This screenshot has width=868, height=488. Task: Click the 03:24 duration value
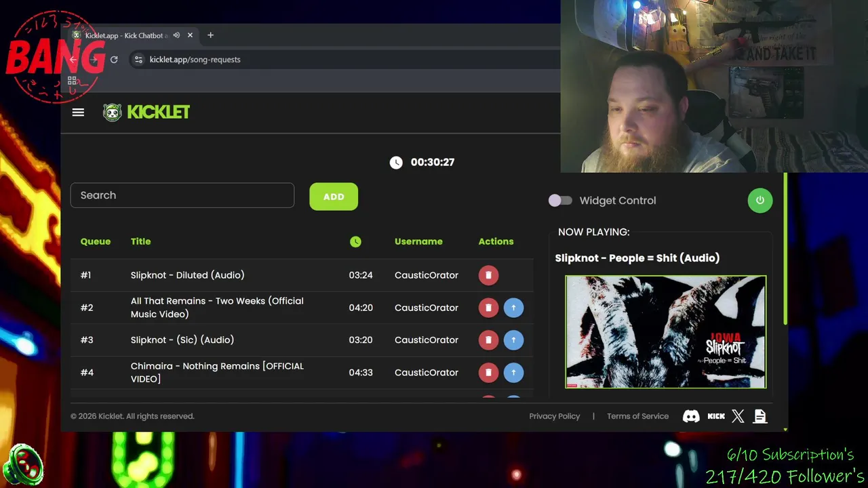click(361, 275)
